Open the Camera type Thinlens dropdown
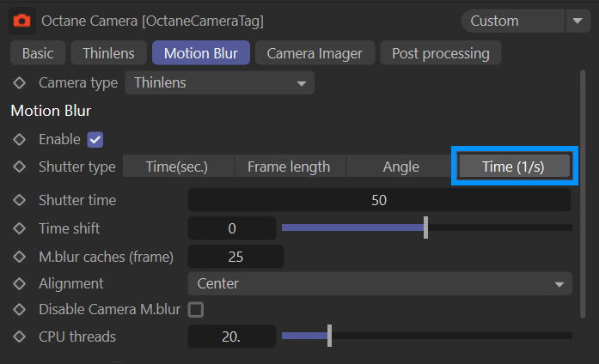 coord(219,83)
